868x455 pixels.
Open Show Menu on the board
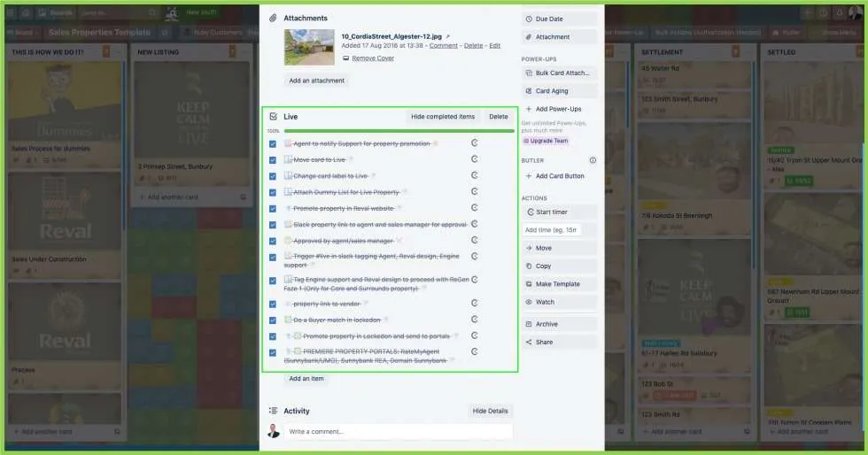834,33
